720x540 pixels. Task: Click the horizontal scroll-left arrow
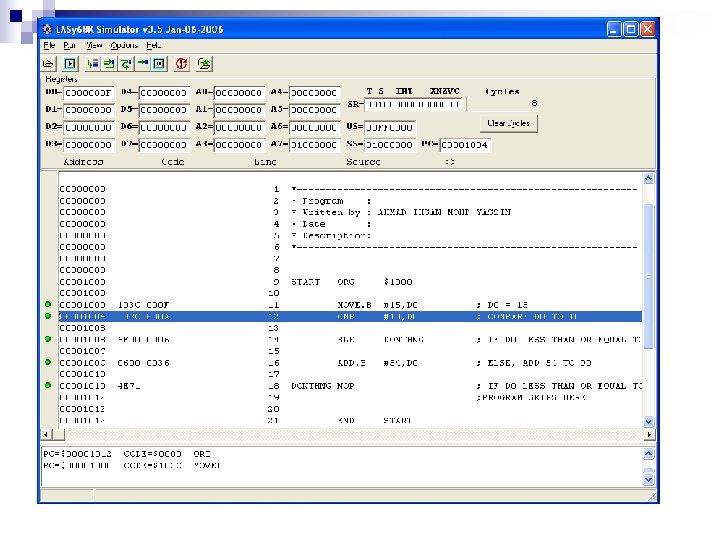click(x=45, y=434)
